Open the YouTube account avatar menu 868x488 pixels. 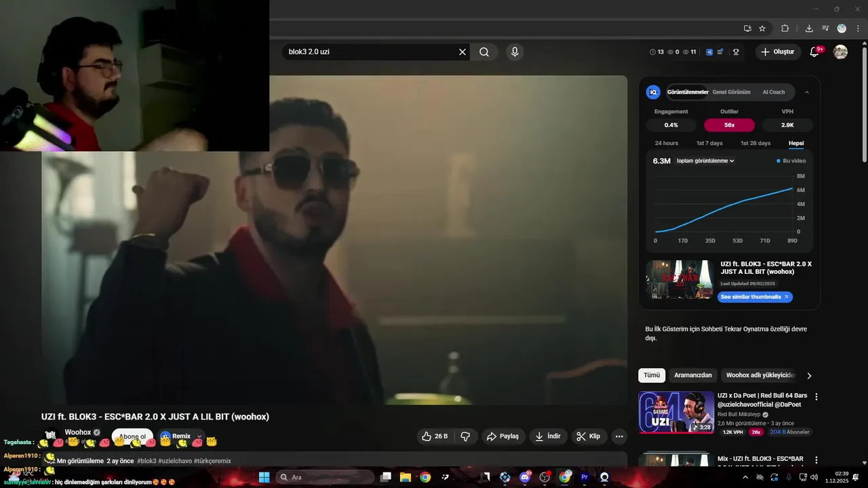tap(840, 52)
